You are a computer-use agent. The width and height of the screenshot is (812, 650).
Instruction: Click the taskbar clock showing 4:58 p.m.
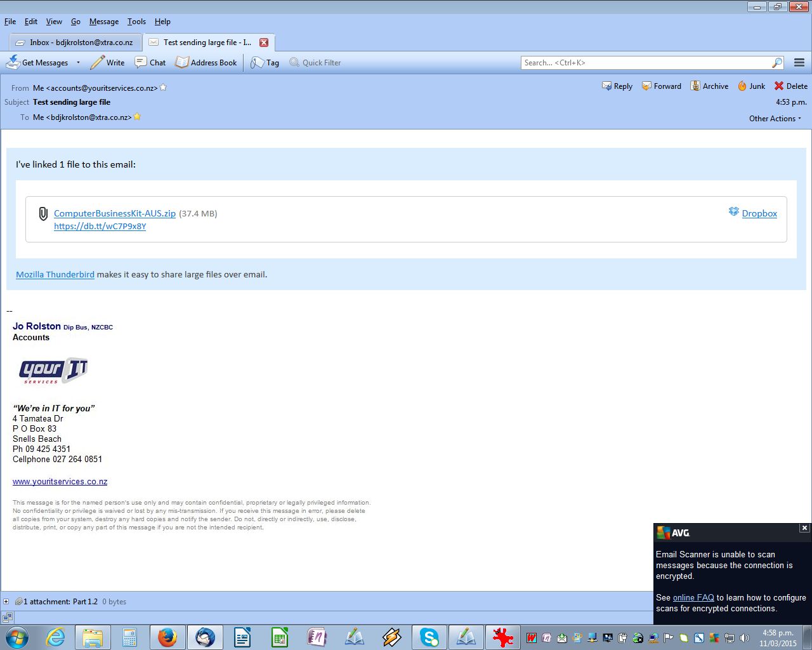[x=778, y=638]
